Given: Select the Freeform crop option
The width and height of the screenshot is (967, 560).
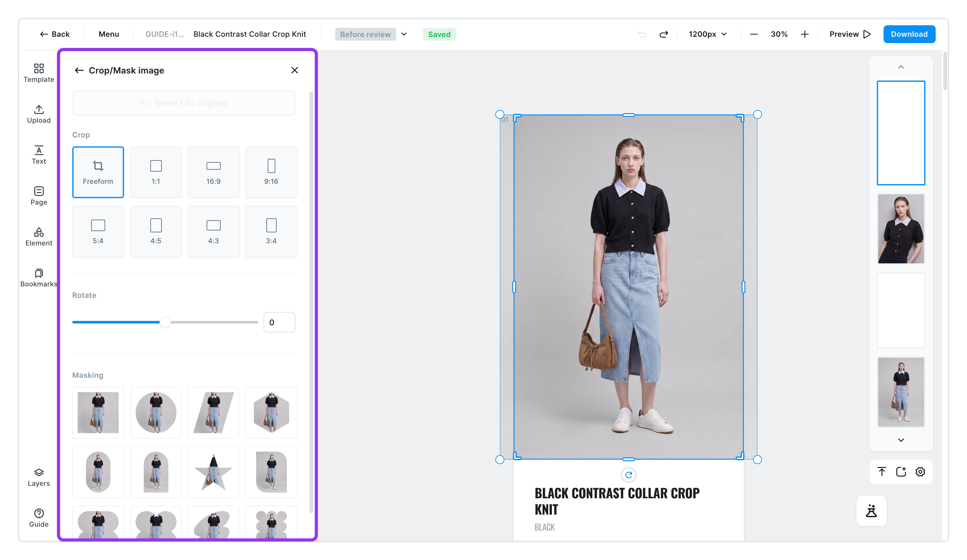Looking at the screenshot, I should (x=98, y=172).
